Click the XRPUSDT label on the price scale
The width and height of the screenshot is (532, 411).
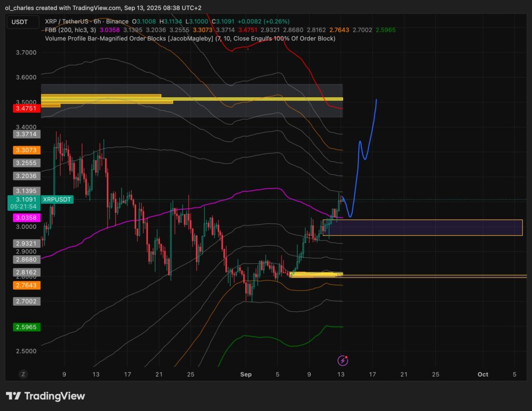tap(57, 199)
